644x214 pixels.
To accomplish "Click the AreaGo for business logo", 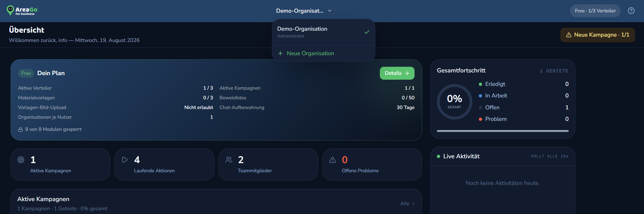I will [22, 10].
